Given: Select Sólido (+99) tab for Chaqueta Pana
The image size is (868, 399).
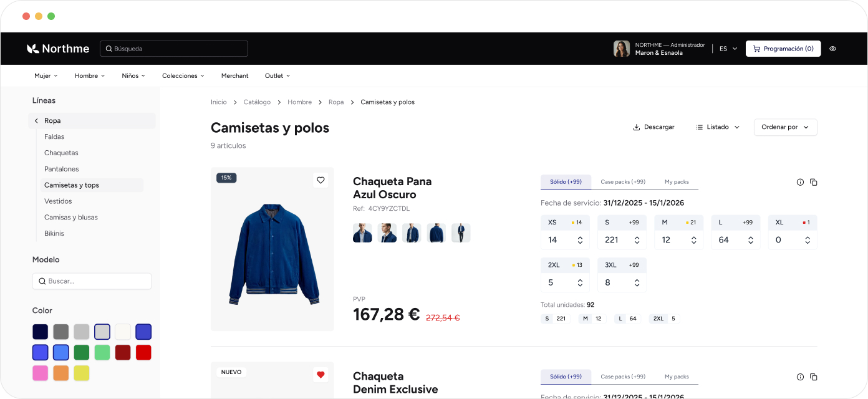Looking at the screenshot, I should point(566,182).
